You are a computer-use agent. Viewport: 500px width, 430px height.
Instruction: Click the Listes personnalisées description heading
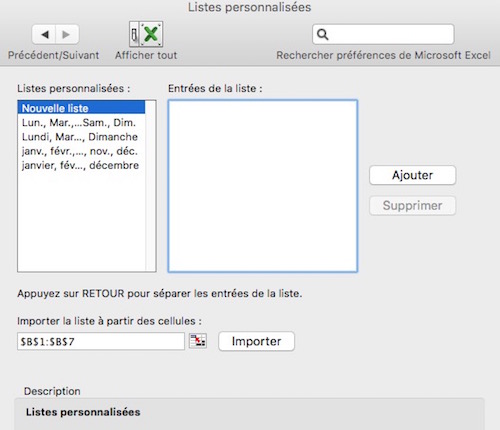(83, 412)
